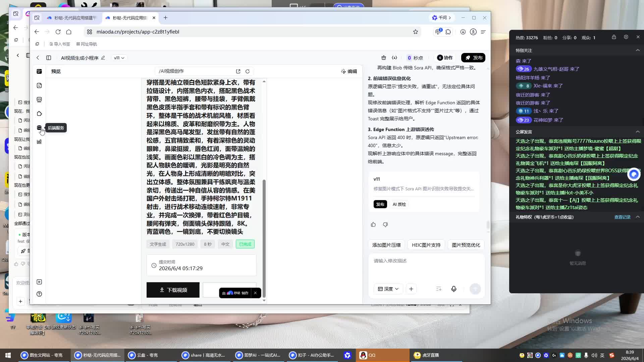
Task: Close the 秒哒 制作 badge
Action: [x=255, y=293]
